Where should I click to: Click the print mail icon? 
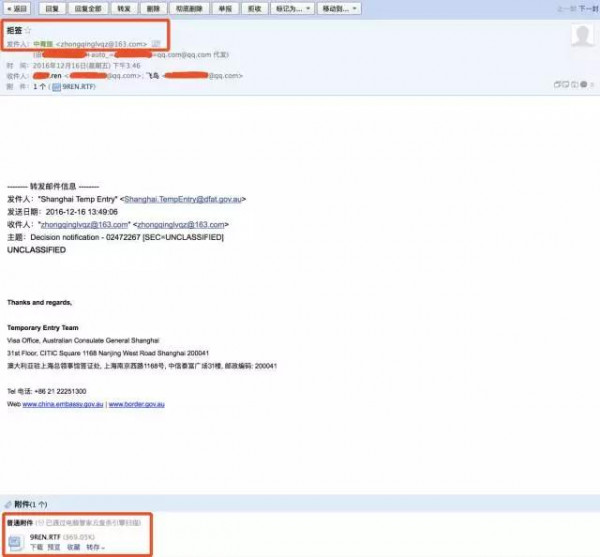(x=574, y=85)
